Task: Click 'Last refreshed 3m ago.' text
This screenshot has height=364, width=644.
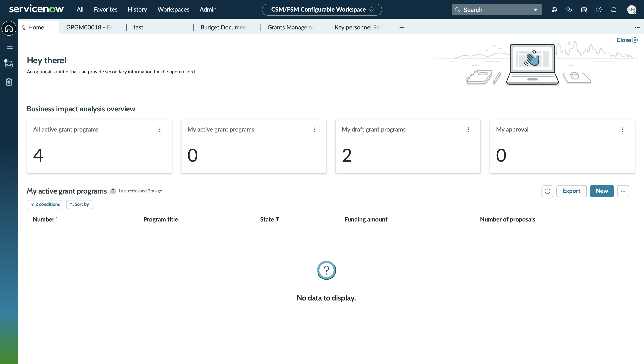Action: (x=141, y=191)
